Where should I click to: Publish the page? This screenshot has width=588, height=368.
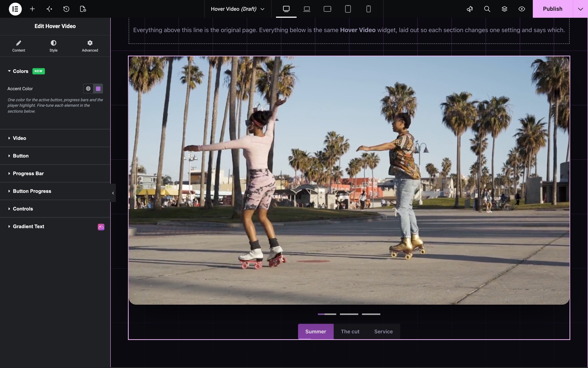point(553,9)
